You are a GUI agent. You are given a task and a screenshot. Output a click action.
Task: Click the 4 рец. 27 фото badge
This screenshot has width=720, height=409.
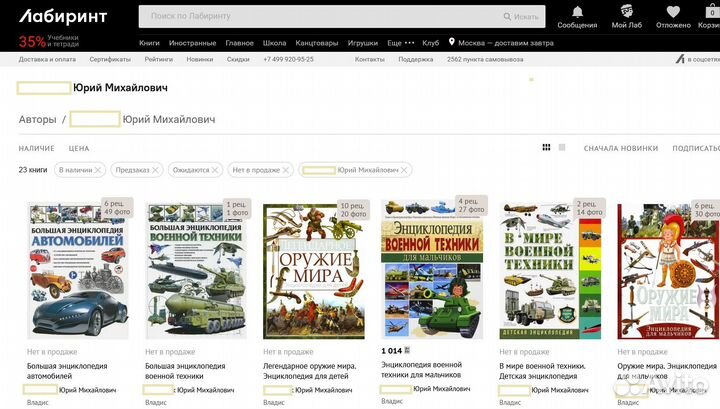(472, 205)
